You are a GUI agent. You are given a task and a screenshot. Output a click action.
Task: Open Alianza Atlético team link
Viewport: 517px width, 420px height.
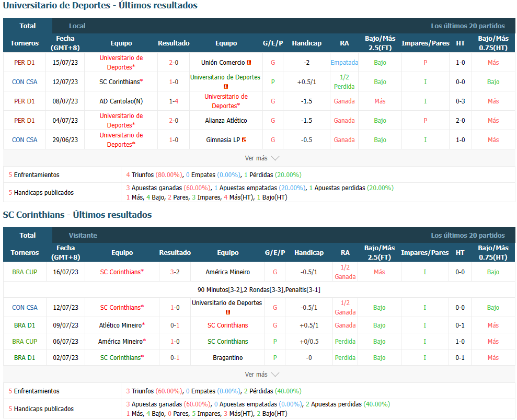click(x=226, y=121)
